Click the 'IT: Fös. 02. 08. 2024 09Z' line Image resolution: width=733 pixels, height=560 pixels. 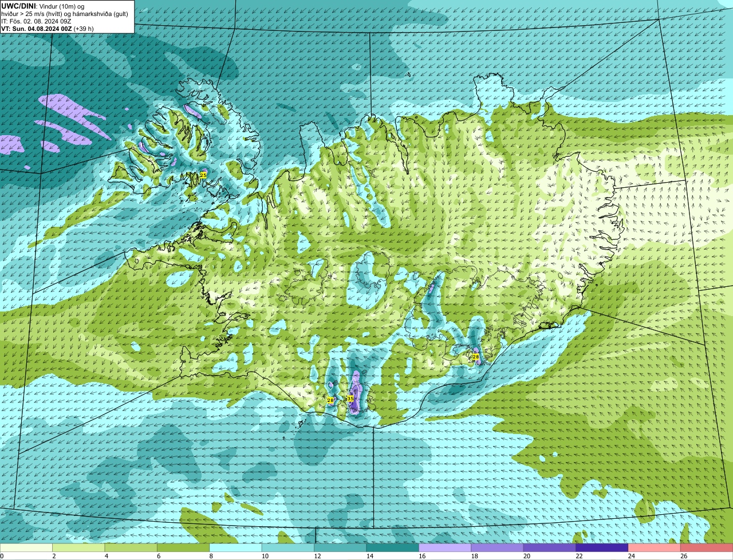[36, 21]
